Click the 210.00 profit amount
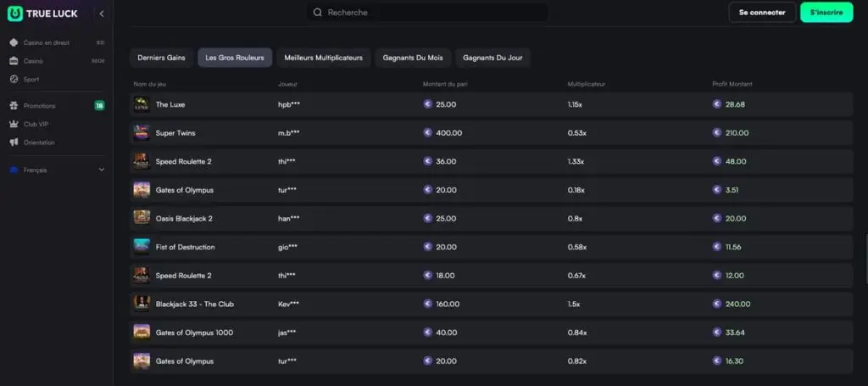The height and width of the screenshot is (386, 868). tap(737, 133)
